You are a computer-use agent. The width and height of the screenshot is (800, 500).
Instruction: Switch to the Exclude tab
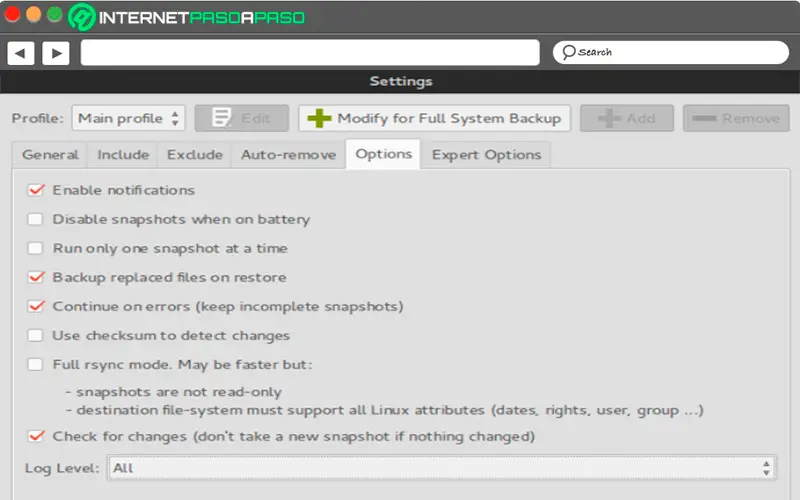[x=195, y=155]
